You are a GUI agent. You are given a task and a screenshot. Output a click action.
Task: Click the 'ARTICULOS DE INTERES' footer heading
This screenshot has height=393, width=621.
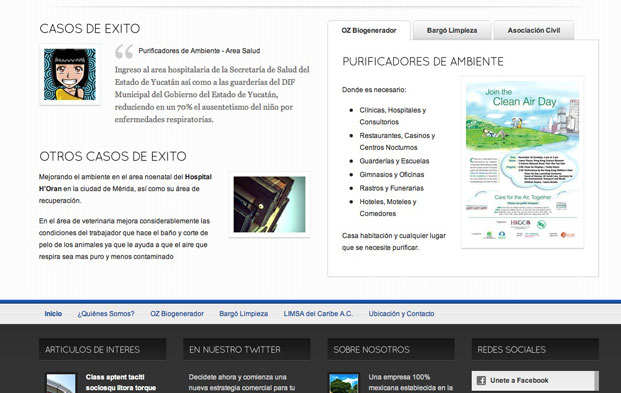coord(92,350)
